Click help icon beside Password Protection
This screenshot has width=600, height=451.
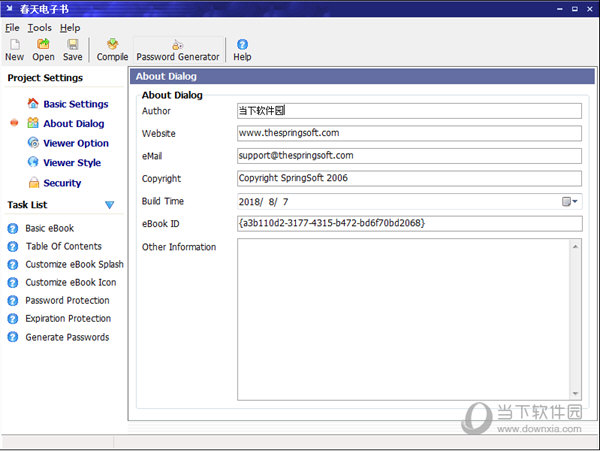(x=13, y=301)
